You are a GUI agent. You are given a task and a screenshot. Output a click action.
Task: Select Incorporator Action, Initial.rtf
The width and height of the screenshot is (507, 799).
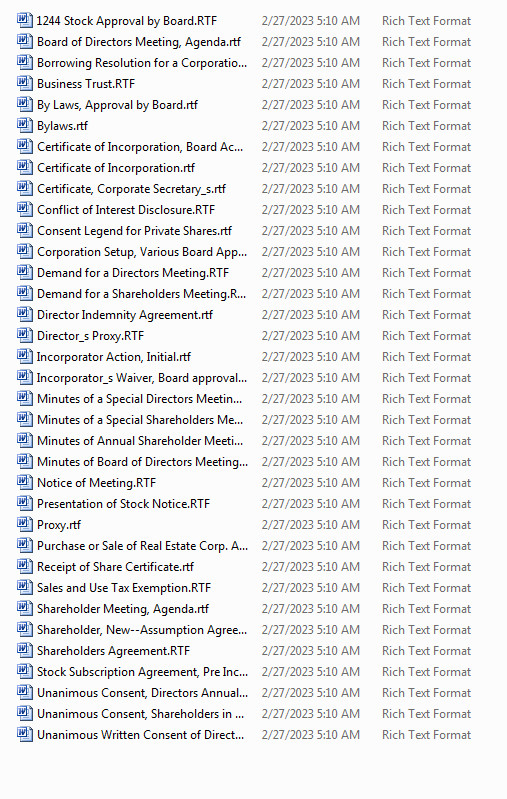click(x=114, y=357)
